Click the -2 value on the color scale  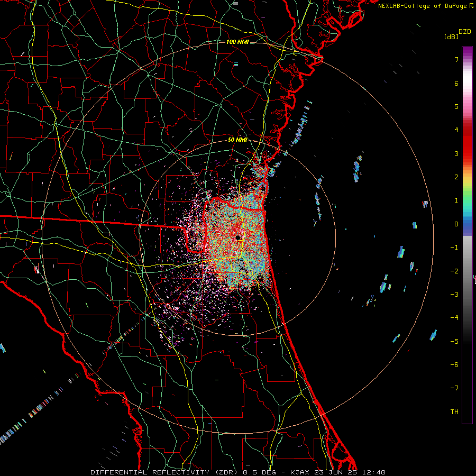pos(454,271)
